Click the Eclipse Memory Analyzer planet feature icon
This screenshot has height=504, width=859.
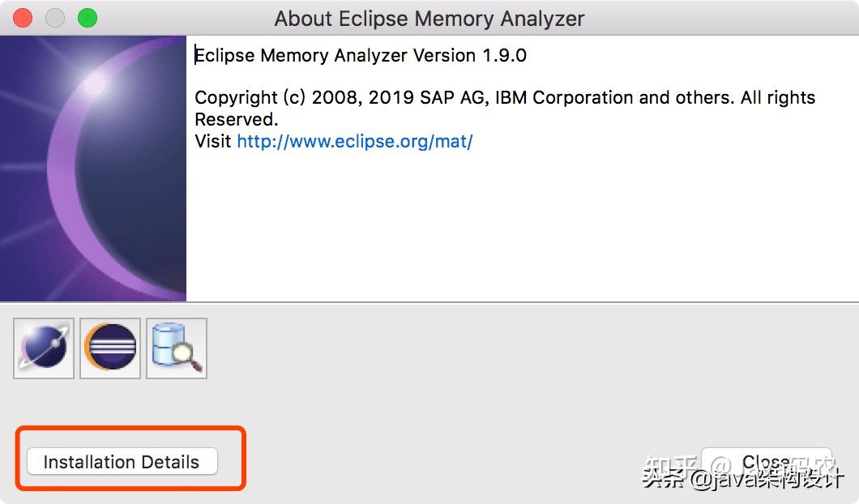pyautogui.click(x=44, y=348)
